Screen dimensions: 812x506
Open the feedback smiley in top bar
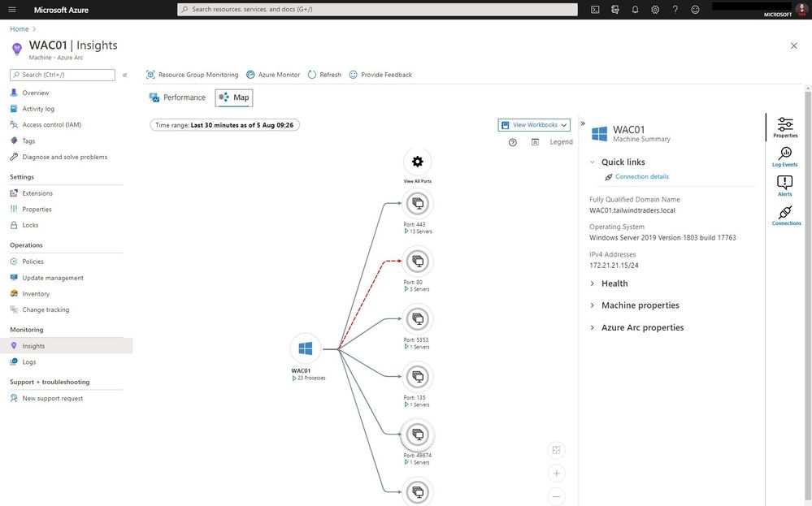[x=695, y=9]
